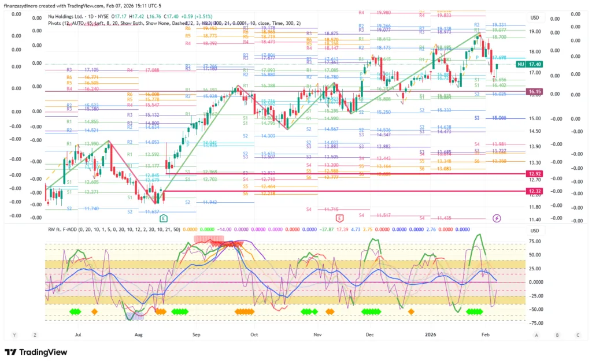Open the USD currency selector on price axis
Screen dimensions: 592x364
pos(534,18)
